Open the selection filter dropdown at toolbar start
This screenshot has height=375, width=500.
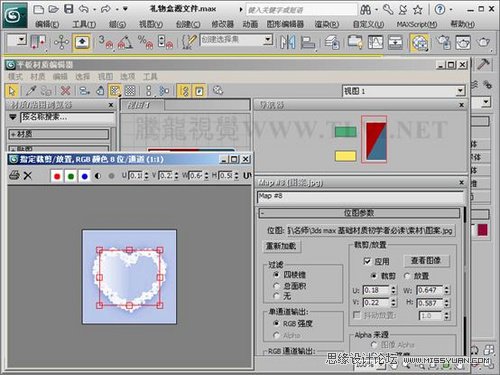pyautogui.click(x=22, y=40)
